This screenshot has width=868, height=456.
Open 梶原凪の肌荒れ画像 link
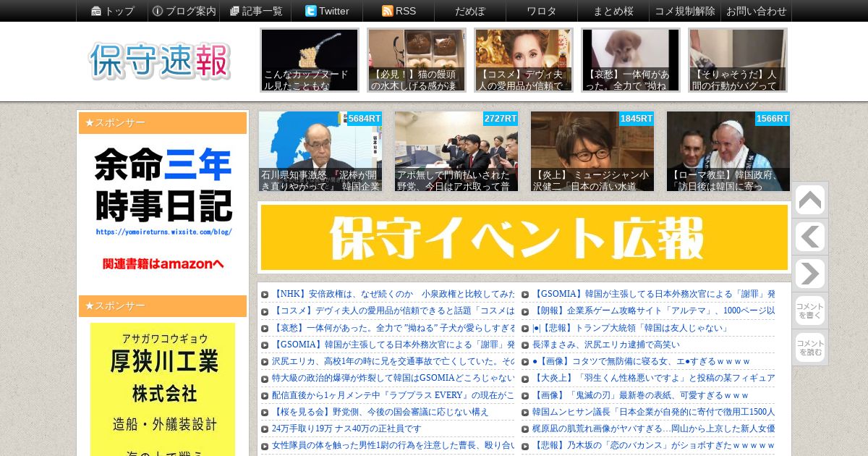653,428
